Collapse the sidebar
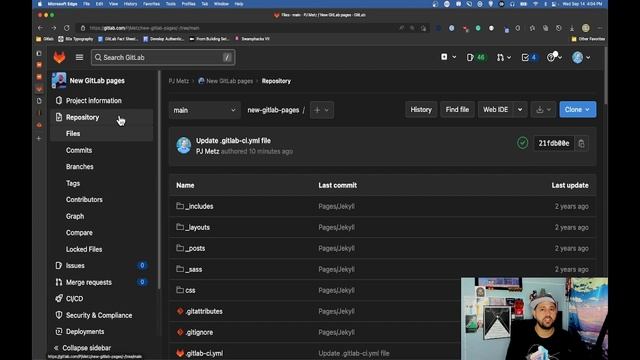 [82, 348]
